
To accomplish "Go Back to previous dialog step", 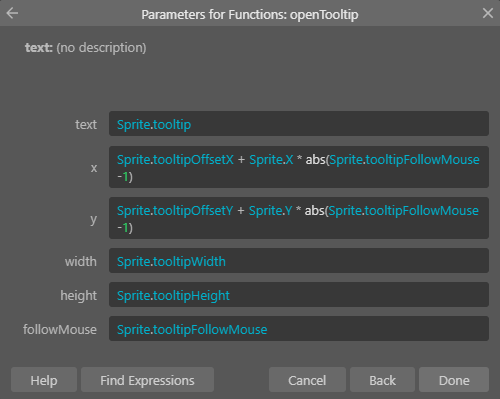I will point(382,380).
